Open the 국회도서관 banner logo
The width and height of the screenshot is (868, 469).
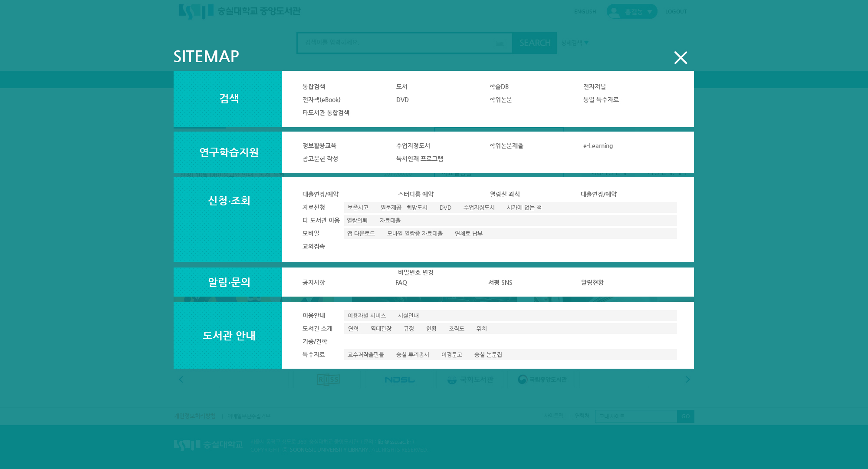click(x=470, y=380)
